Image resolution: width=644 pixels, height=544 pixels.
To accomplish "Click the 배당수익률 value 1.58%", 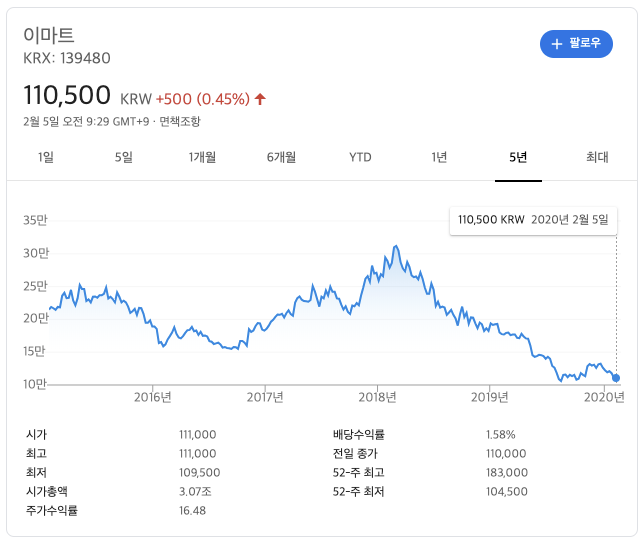I will pos(501,434).
